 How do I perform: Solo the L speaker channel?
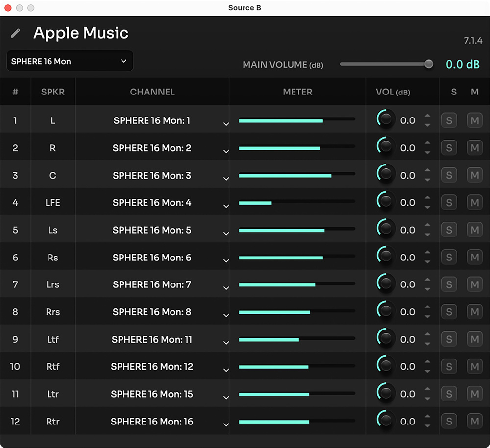click(449, 120)
